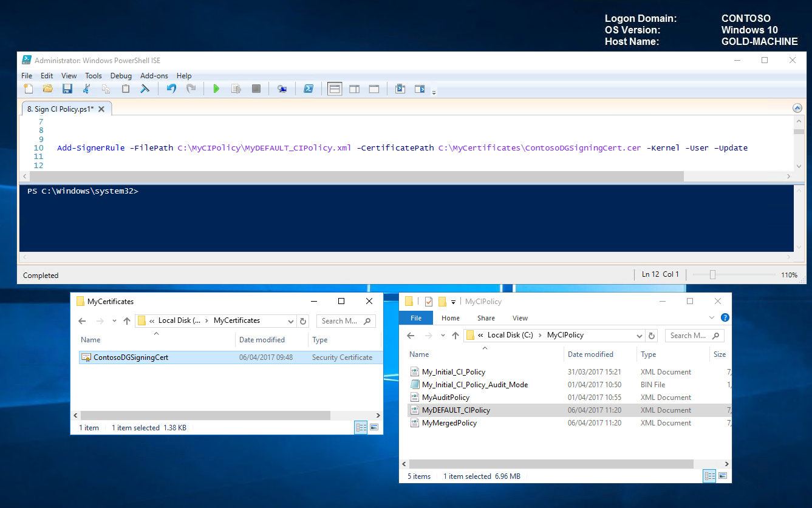Run script with the green play icon
812x508 pixels.
point(216,89)
